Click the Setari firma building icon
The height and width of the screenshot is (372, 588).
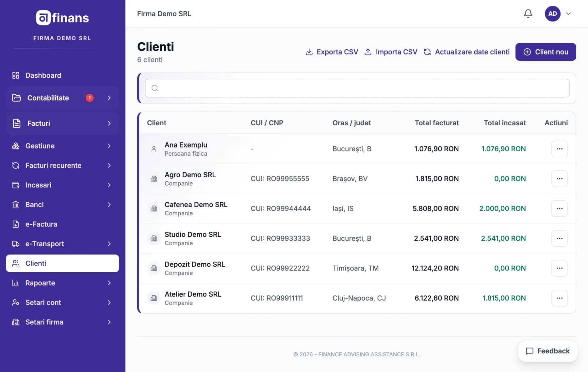point(16,322)
